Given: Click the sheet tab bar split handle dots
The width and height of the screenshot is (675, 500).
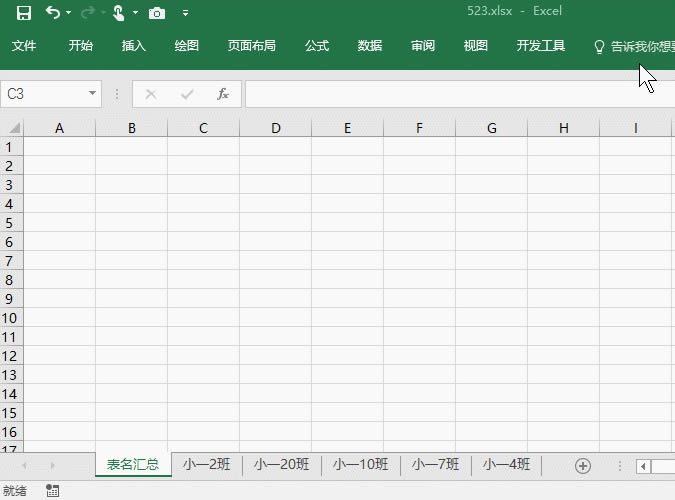Looking at the screenshot, I should click(x=619, y=466).
